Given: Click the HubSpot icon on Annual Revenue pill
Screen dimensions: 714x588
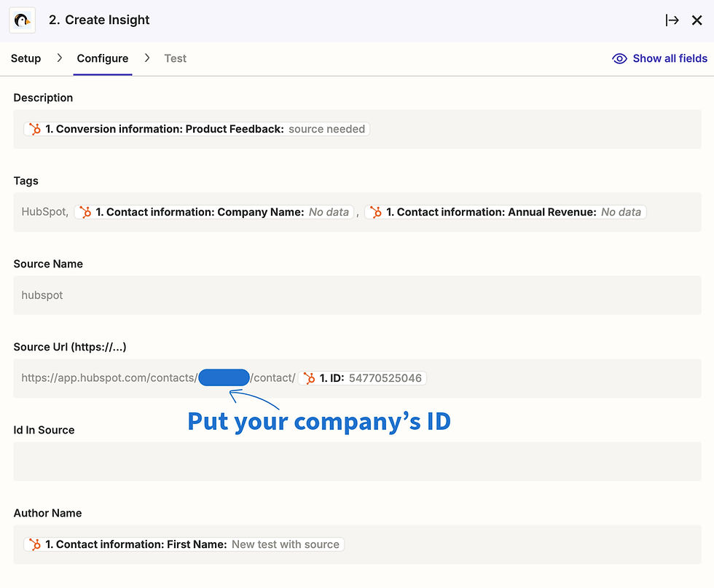Looking at the screenshot, I should [376, 212].
